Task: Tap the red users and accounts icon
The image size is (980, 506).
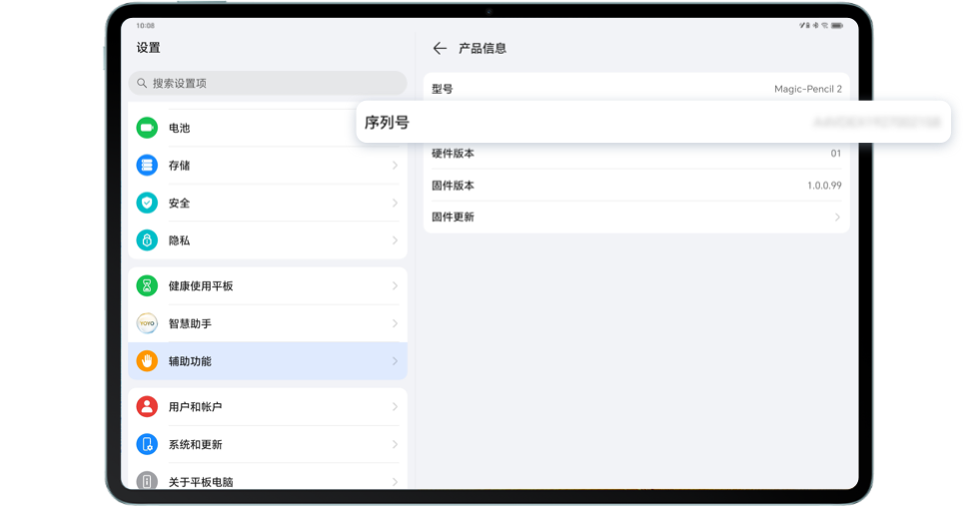Action: point(147,407)
